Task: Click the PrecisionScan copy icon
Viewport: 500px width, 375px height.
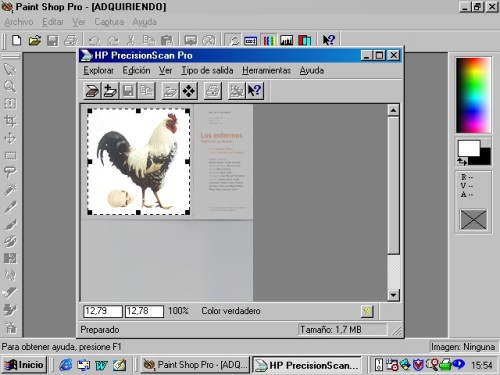Action: 146,91
